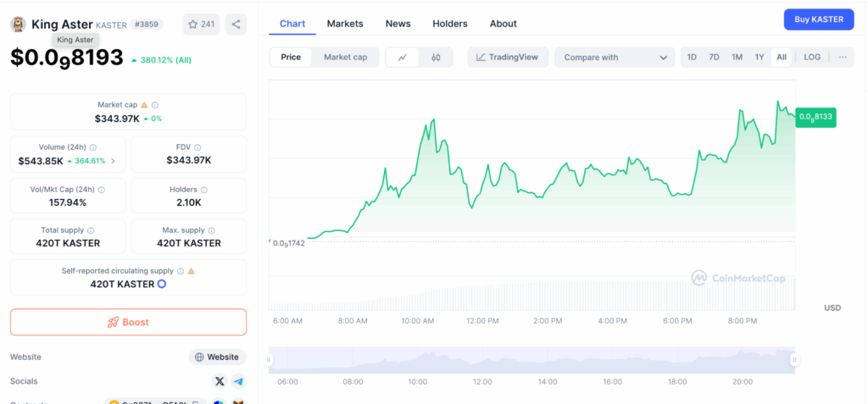Viewport: 868px width, 404px height.
Task: Select the 7D time range
Action: [714, 58]
